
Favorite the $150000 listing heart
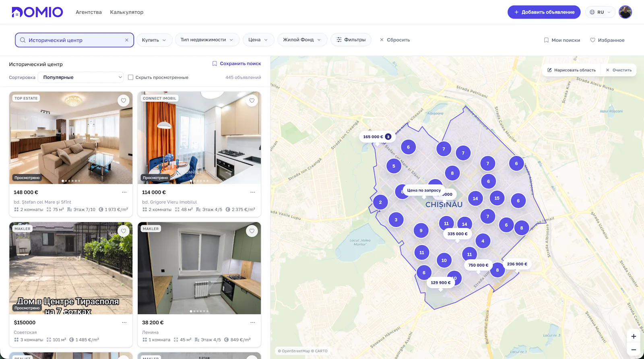(124, 231)
